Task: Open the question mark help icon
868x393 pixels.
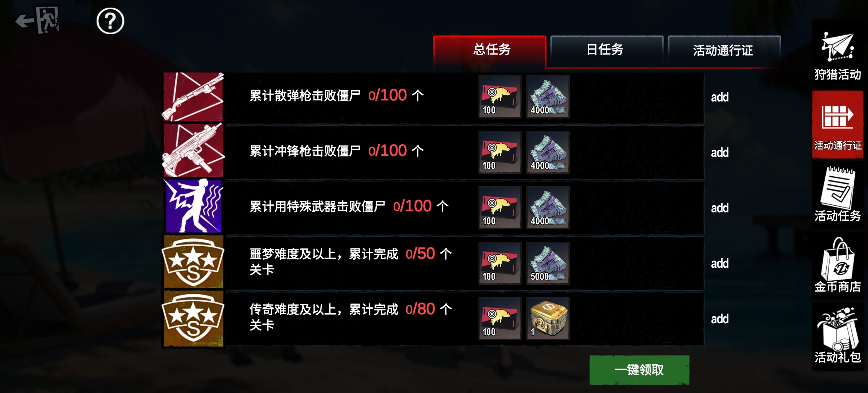Action: tap(110, 21)
